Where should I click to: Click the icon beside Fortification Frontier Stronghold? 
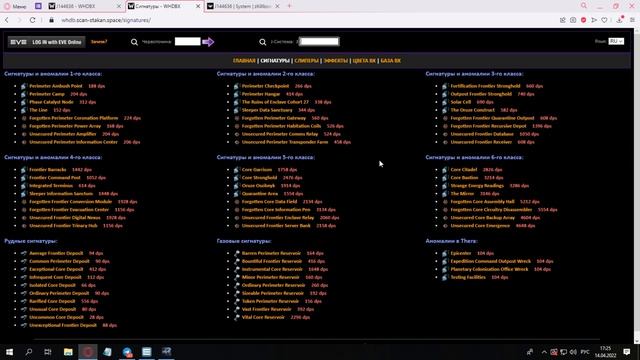click(445, 86)
